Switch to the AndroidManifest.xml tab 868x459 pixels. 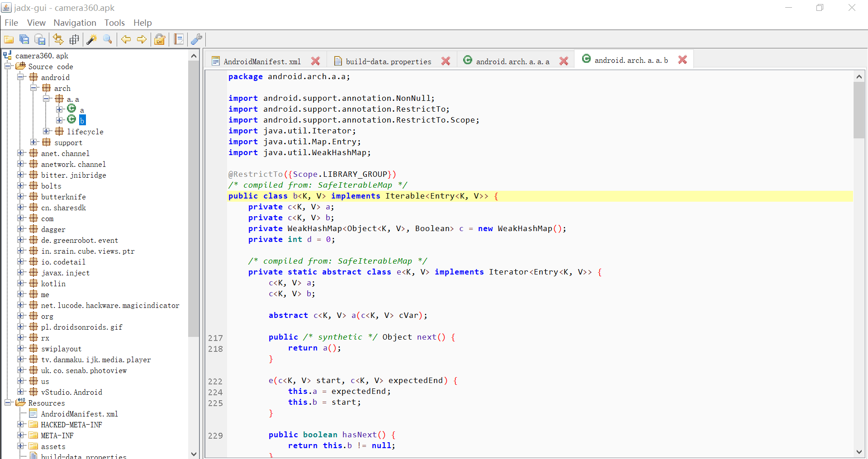[x=262, y=62]
